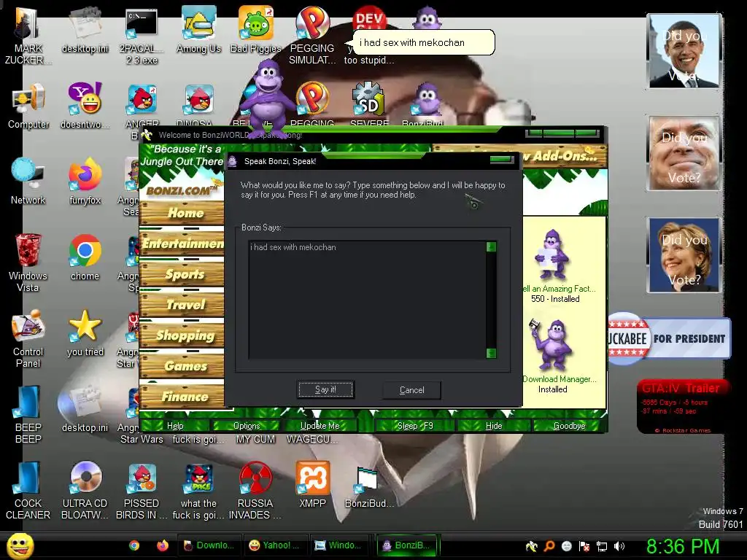Click the Bonzi Says scrollbar up arrow
The image size is (747, 560).
pyautogui.click(x=491, y=246)
